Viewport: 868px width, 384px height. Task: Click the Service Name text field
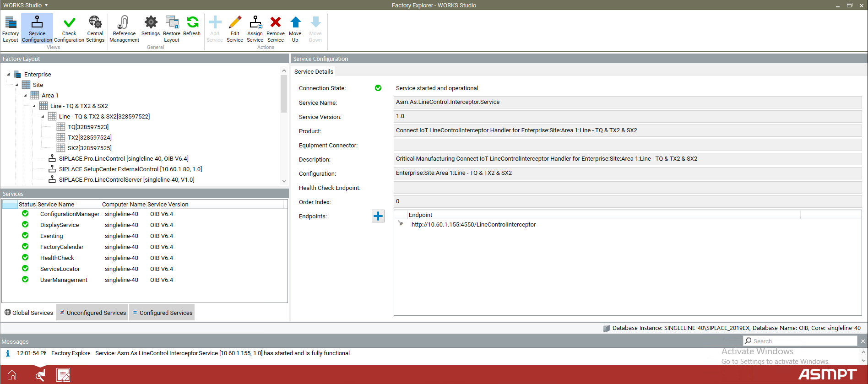pos(628,102)
